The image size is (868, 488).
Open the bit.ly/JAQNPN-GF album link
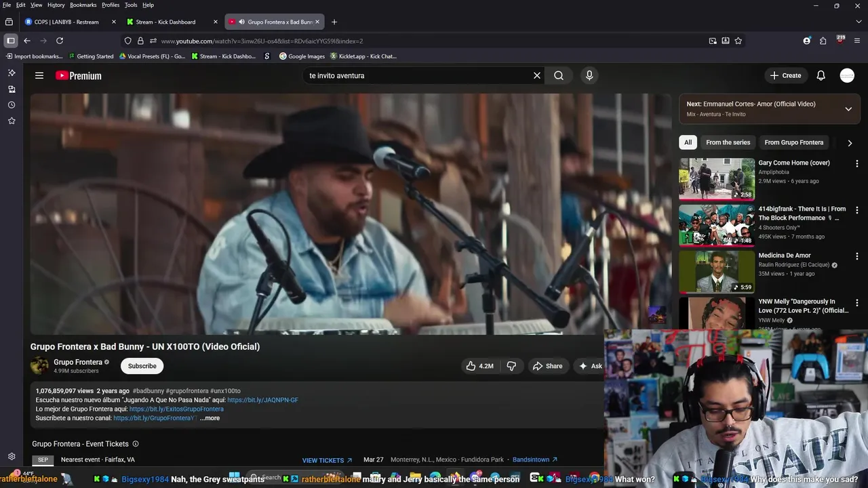coord(262,400)
